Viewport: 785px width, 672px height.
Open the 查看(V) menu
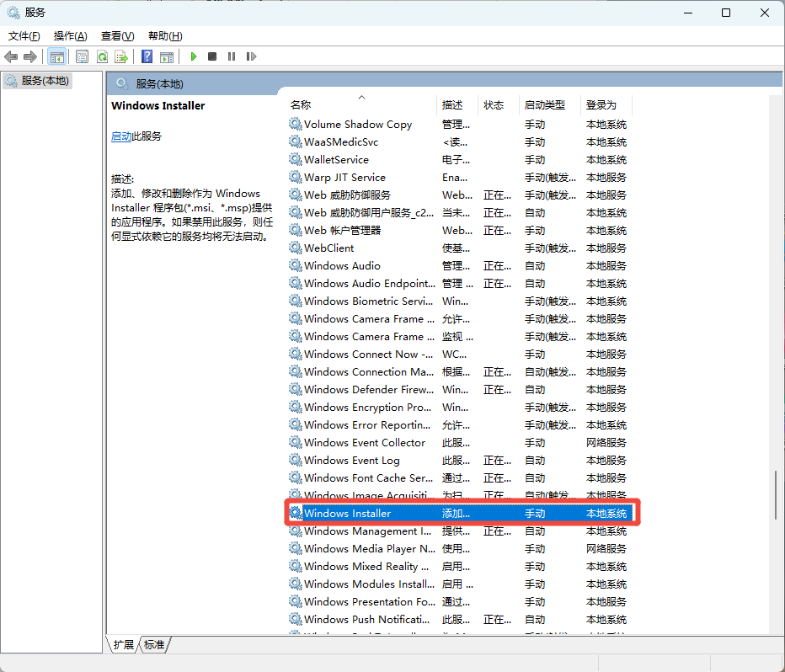(118, 36)
